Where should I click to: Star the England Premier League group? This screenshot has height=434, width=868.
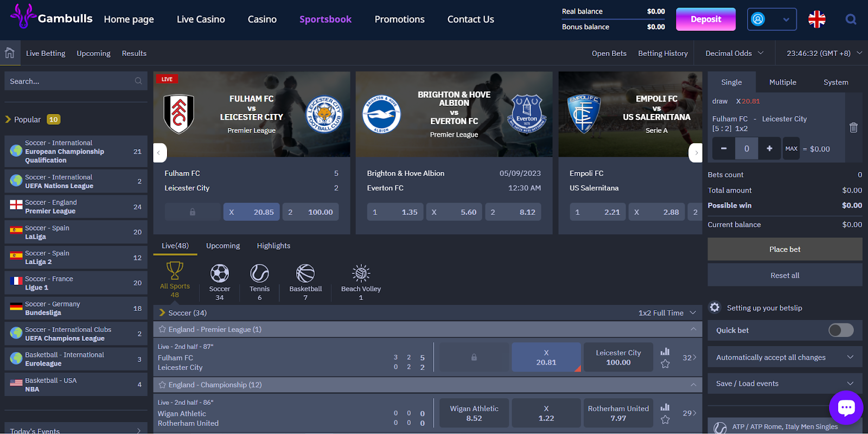click(162, 329)
